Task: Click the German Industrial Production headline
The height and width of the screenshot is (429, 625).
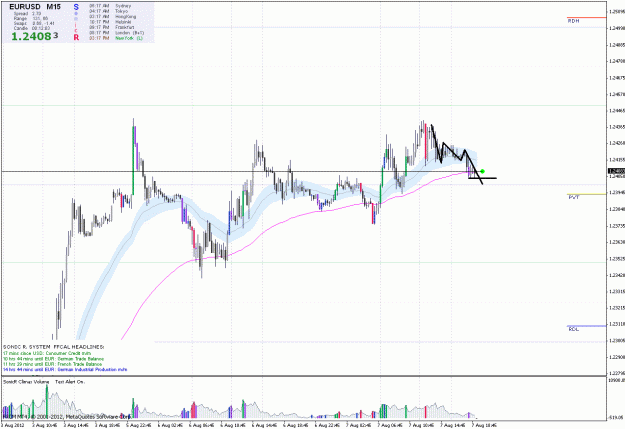Action: tap(65, 370)
